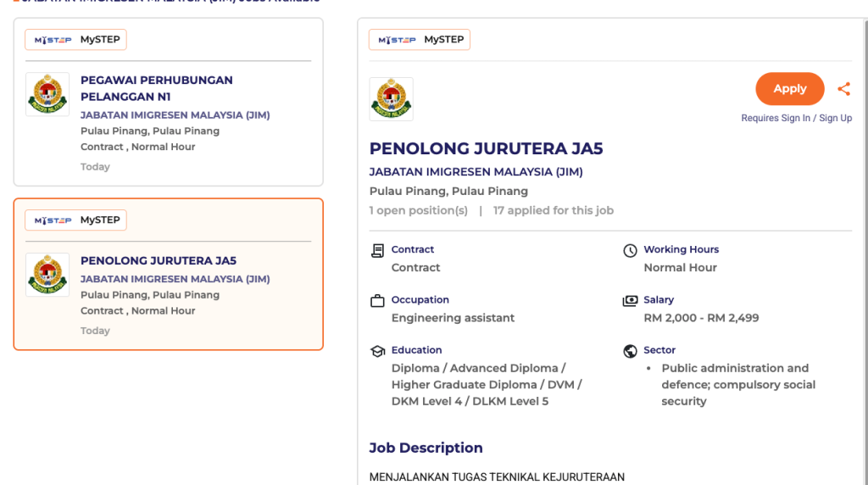Screen dimensions: 868x485
Task: Click the Salary banknote icon
Action: pos(630,301)
